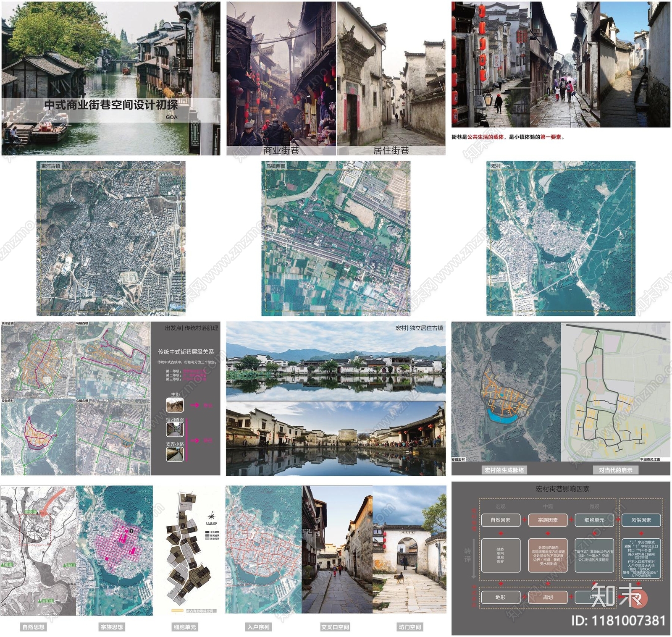Click the 平湖春风江南 label
Screen dimensions: 672x637
coord(650,459)
